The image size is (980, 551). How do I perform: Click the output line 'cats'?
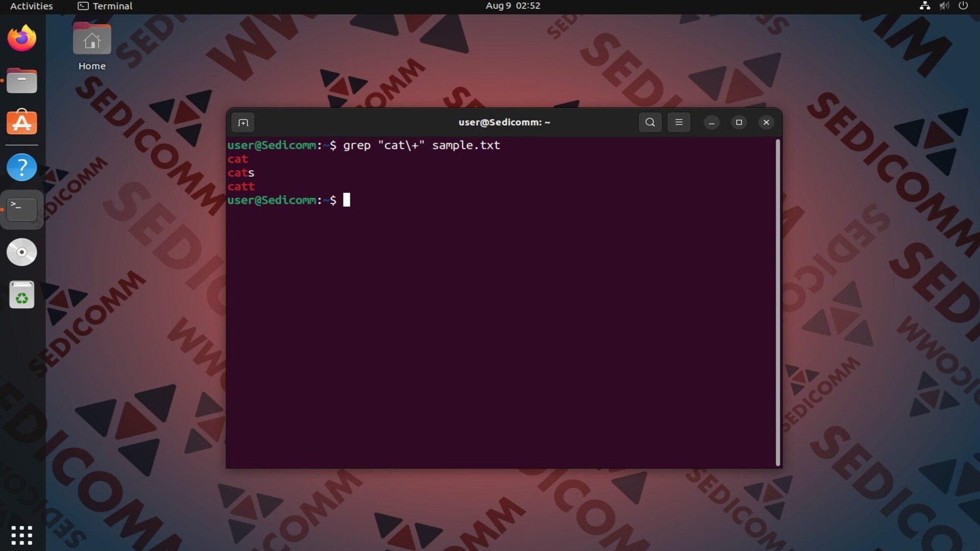[x=241, y=173]
